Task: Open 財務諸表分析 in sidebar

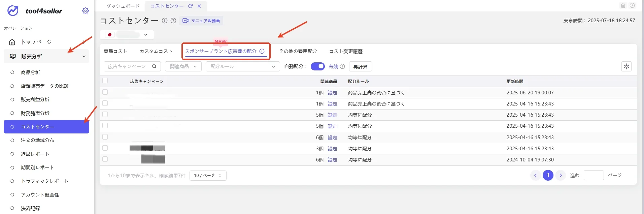Action: click(35, 113)
